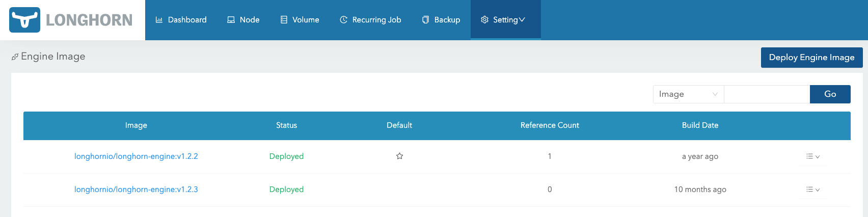Open the Image filter field dropdown
Image resolution: width=868 pixels, height=217 pixels.
click(x=688, y=94)
